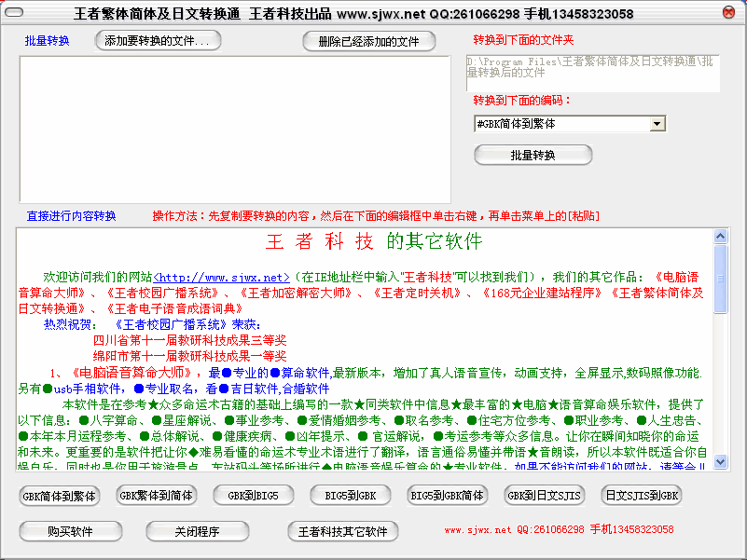The image size is (747, 560).
Task: Click the 日文SJIS到GBK button
Action: [x=642, y=496]
